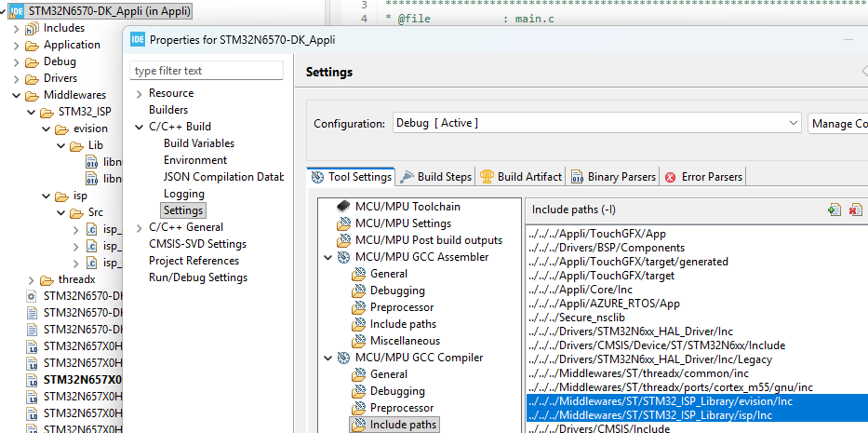
Task: Click the add include path icon
Action: point(835,210)
